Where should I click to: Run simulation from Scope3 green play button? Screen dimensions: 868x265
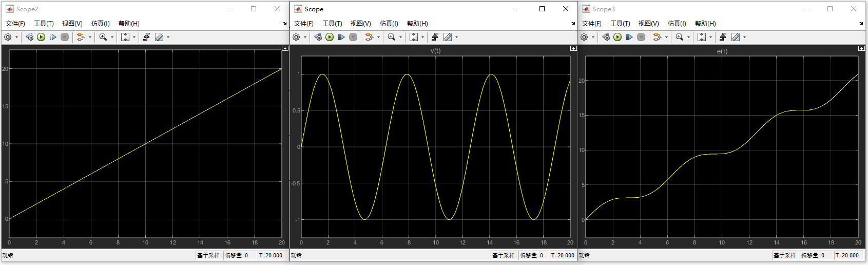pos(618,37)
